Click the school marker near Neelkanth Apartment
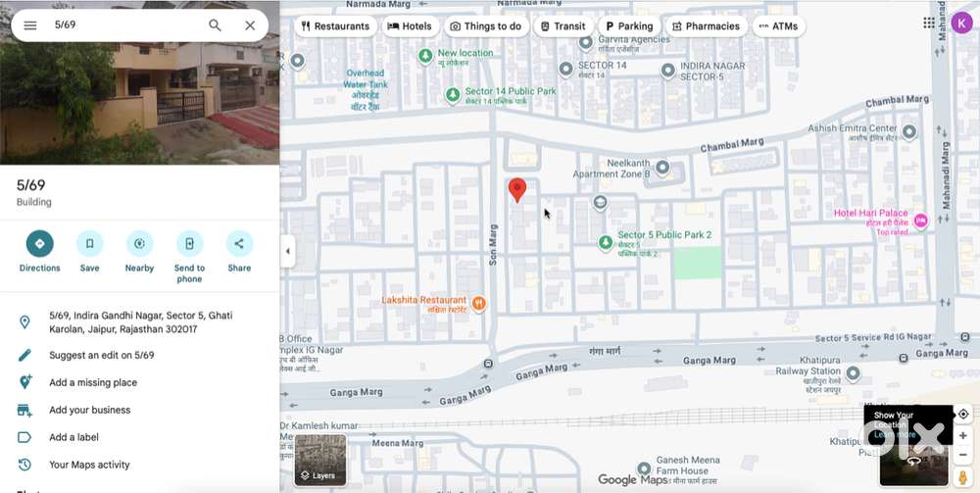The height and width of the screenshot is (493, 980). (x=600, y=203)
